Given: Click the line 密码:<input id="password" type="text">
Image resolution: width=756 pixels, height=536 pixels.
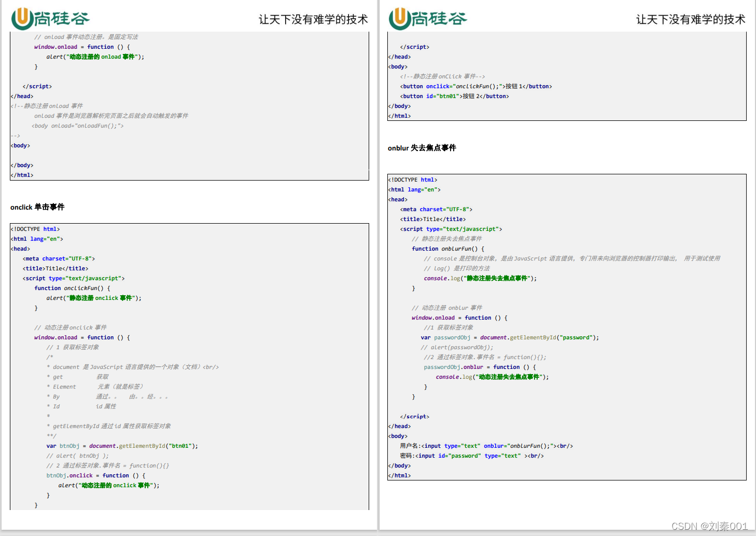Looking at the screenshot, I should tap(472, 456).
